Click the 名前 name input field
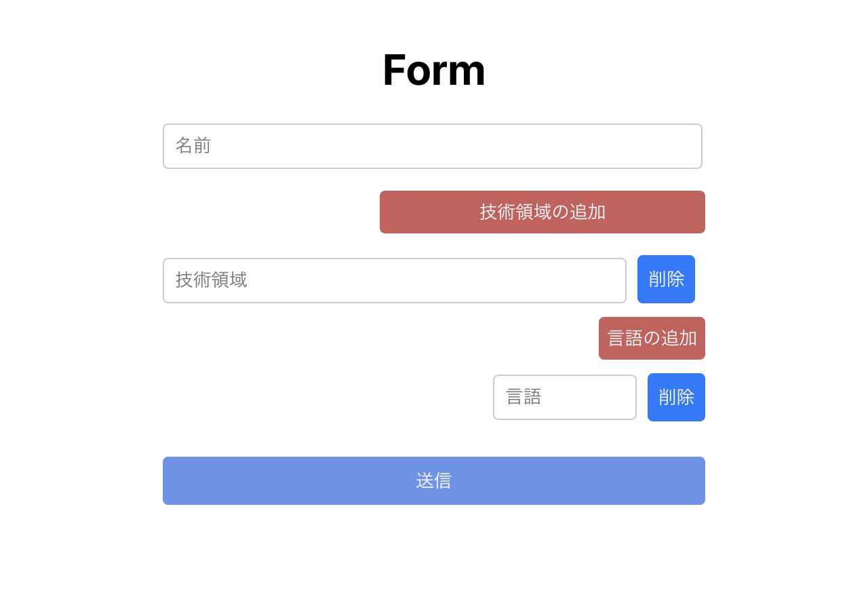 [x=432, y=146]
